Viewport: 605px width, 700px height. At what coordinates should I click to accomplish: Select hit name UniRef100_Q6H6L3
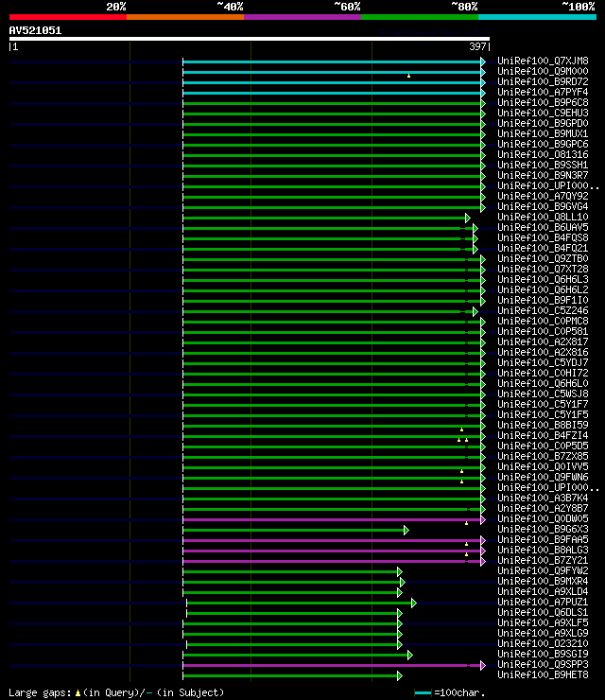[x=543, y=279]
